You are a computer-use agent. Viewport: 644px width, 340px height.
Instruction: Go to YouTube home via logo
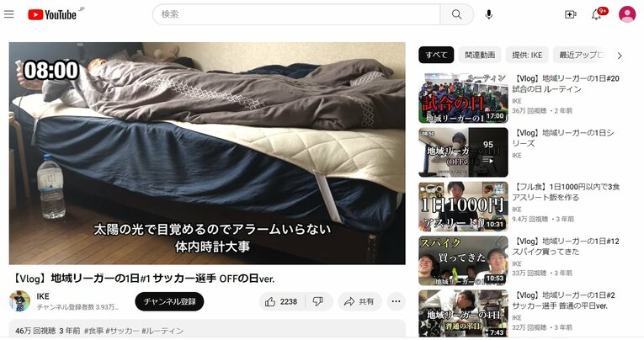point(52,15)
